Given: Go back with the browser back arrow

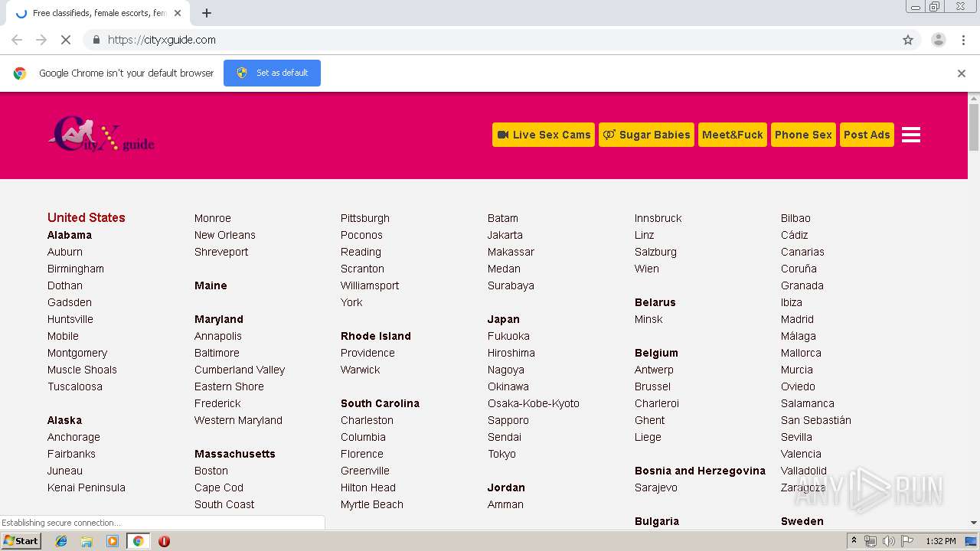Looking at the screenshot, I should pos(17,40).
